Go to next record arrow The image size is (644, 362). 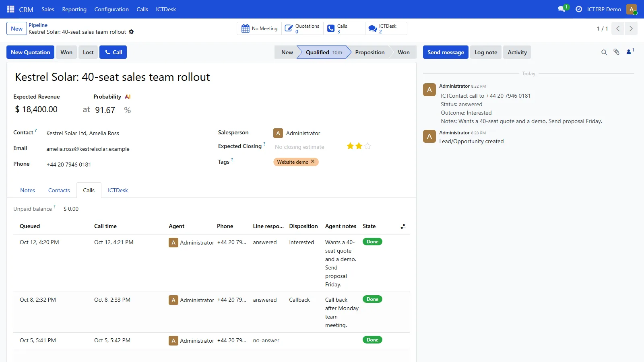pos(631,29)
